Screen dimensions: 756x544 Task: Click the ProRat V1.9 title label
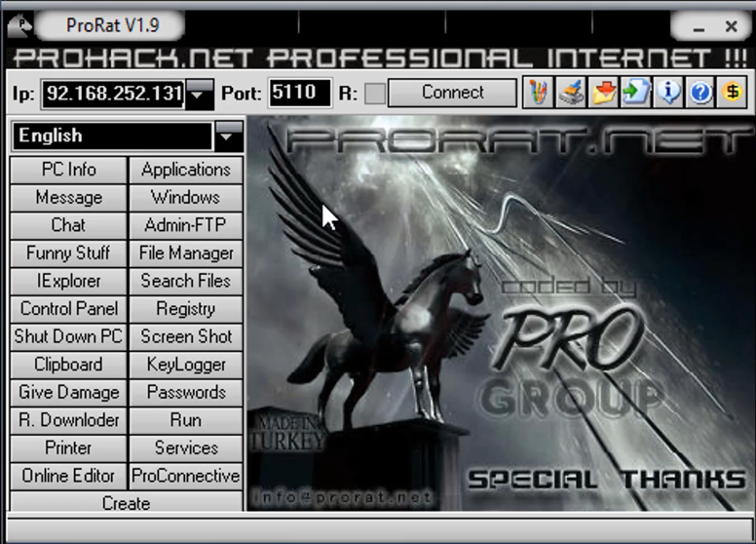click(112, 25)
